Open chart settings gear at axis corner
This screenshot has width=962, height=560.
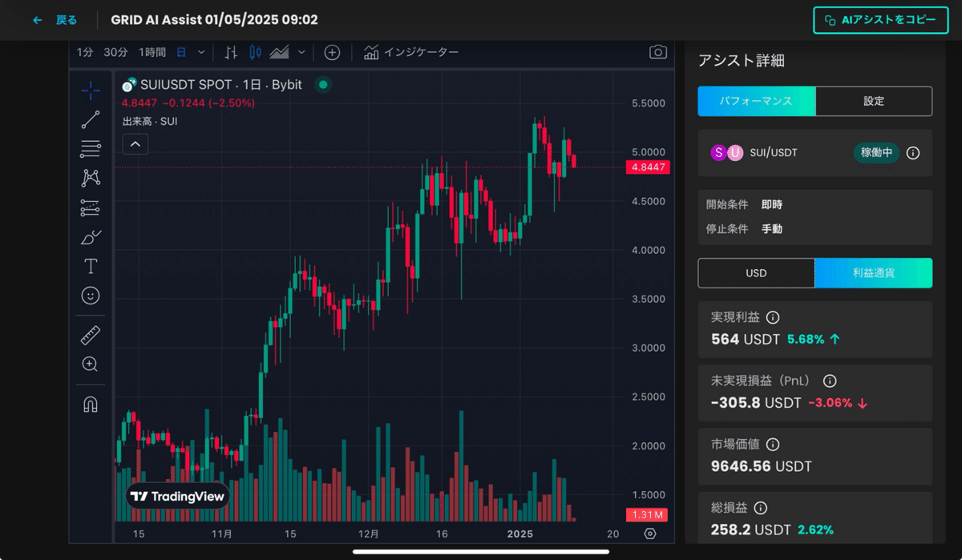click(650, 534)
